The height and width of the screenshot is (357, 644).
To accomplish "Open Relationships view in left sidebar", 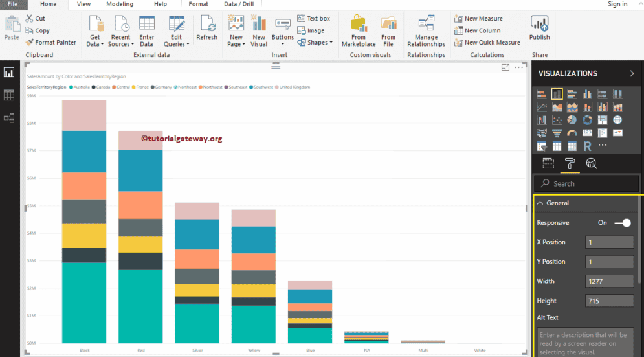I will click(x=9, y=118).
